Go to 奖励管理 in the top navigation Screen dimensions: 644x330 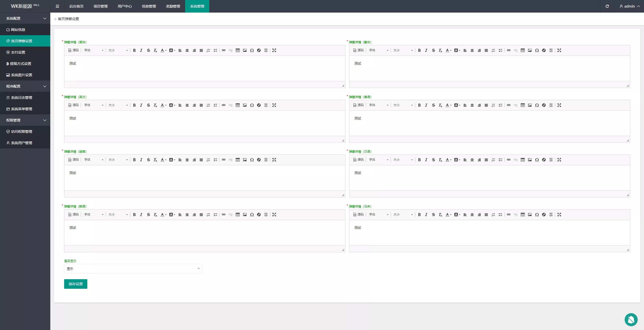173,6
